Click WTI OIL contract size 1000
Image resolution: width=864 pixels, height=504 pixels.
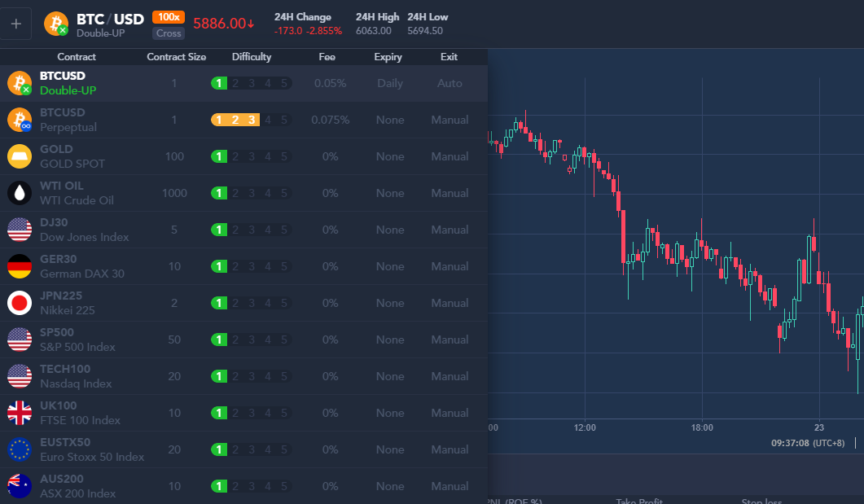(x=174, y=193)
